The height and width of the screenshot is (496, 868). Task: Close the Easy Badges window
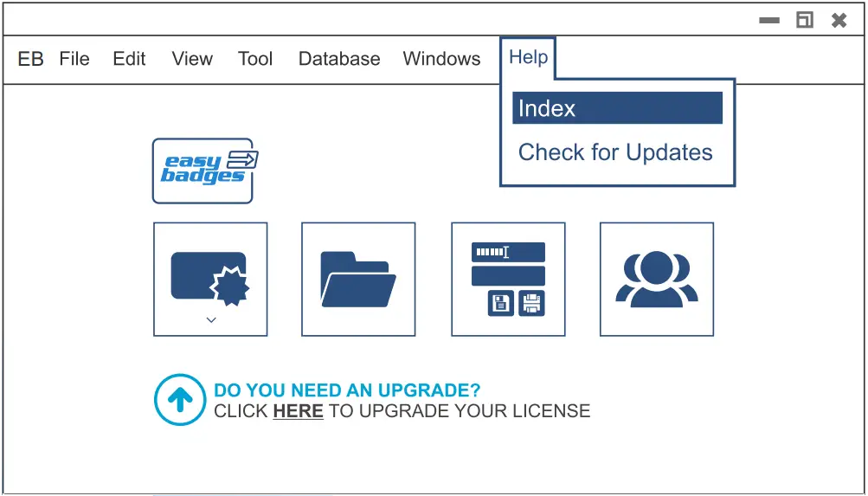pyautogui.click(x=839, y=21)
